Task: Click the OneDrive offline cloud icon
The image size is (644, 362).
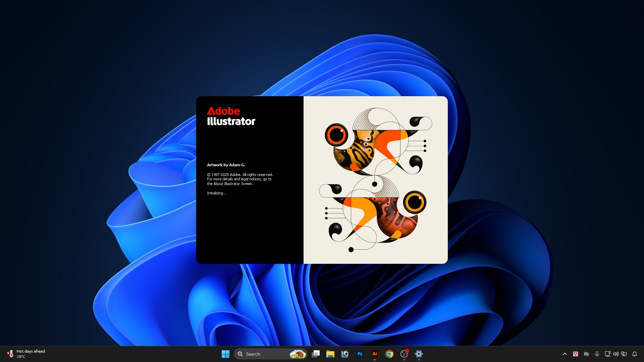Action: pos(586,354)
